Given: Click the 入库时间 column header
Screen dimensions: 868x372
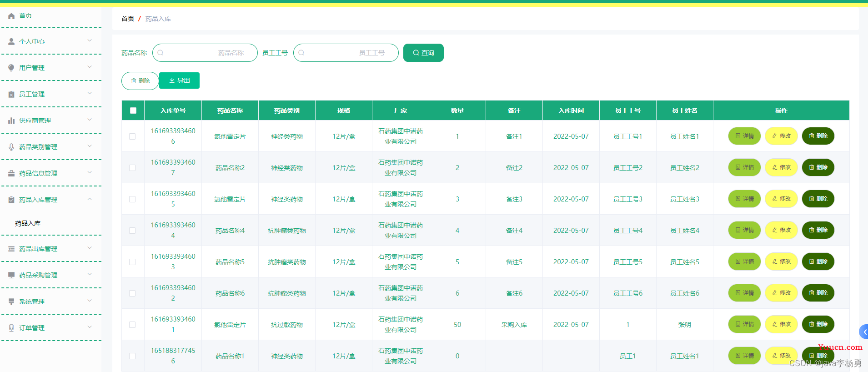Looking at the screenshot, I should pos(571,111).
